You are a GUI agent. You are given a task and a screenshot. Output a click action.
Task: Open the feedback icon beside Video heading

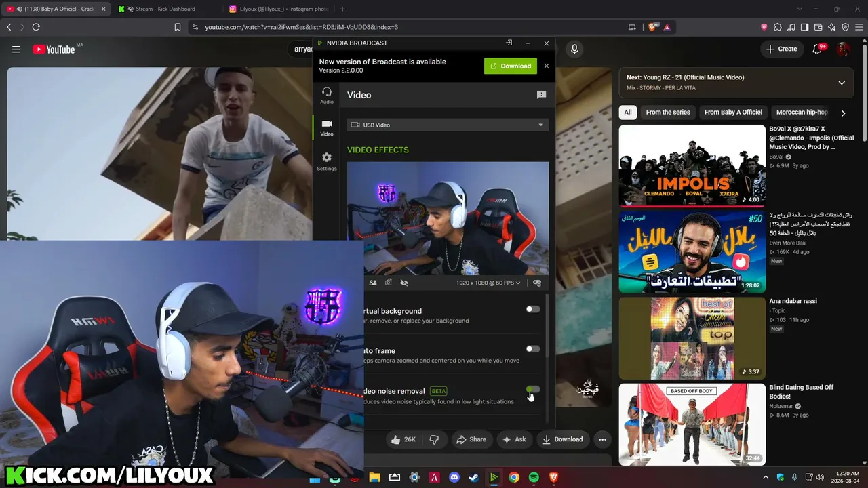[x=541, y=95]
